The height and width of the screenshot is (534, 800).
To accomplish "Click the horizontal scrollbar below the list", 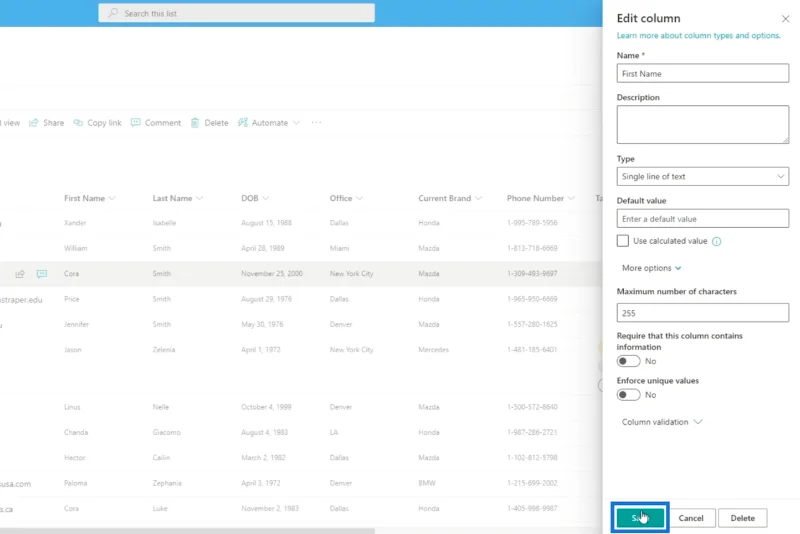I will click(x=187, y=531).
